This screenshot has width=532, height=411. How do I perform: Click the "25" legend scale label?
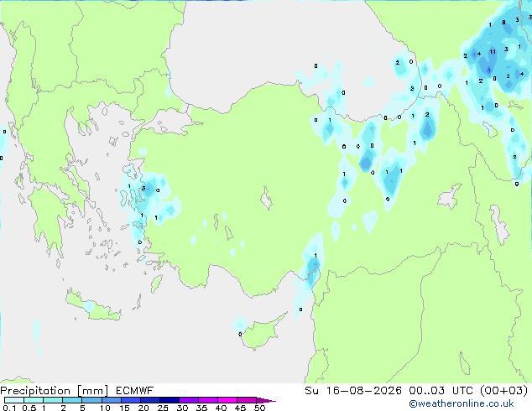tap(163, 408)
